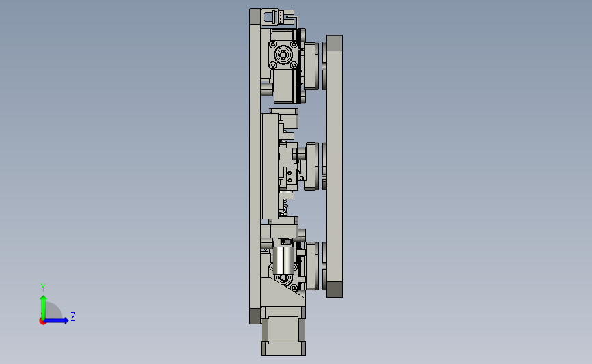Select the tall plate on the model's right
Image resolution: width=592 pixels, height=364 pixels.
[335, 166]
